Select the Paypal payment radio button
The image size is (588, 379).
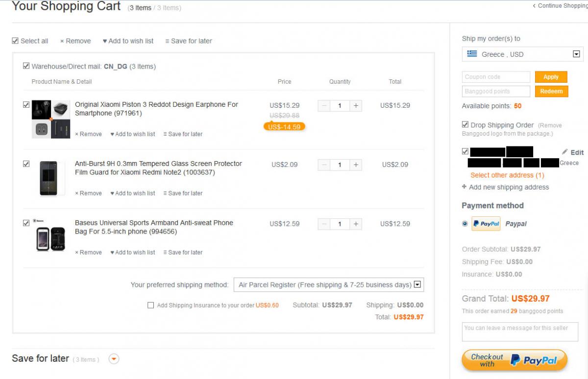(x=465, y=224)
